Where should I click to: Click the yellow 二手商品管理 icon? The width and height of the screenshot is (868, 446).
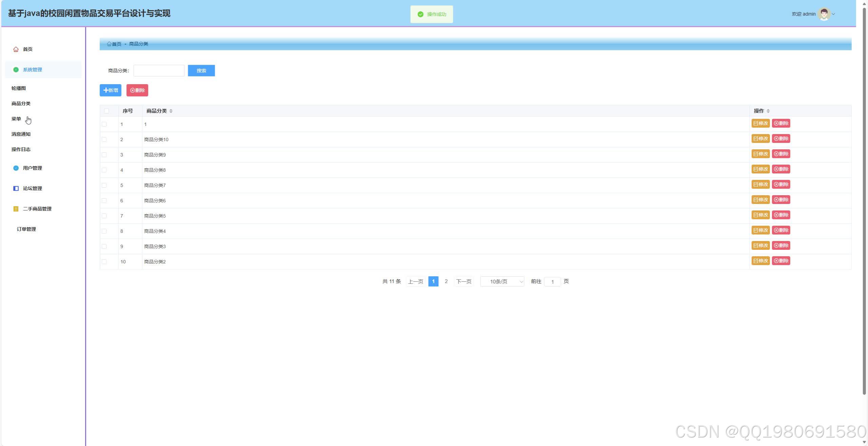16,209
